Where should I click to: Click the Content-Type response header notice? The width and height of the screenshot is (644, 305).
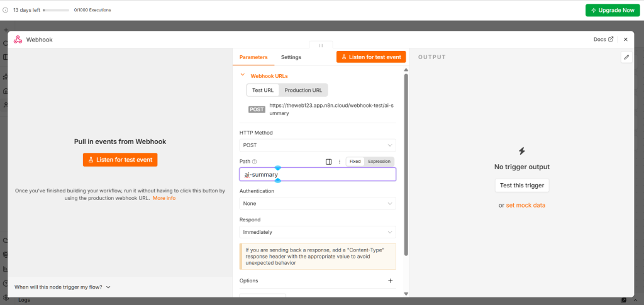[318, 257]
